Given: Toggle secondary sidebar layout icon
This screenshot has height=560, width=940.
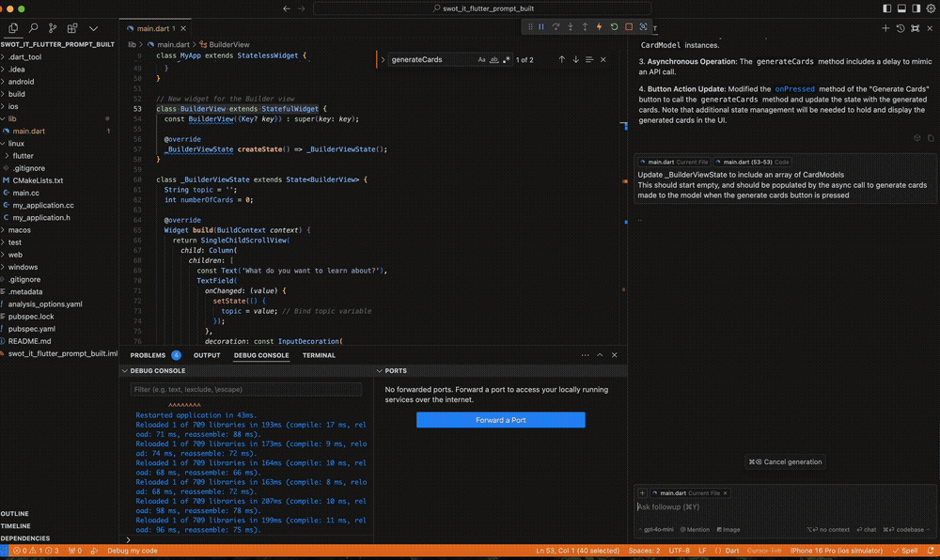Looking at the screenshot, I should pos(916,8).
